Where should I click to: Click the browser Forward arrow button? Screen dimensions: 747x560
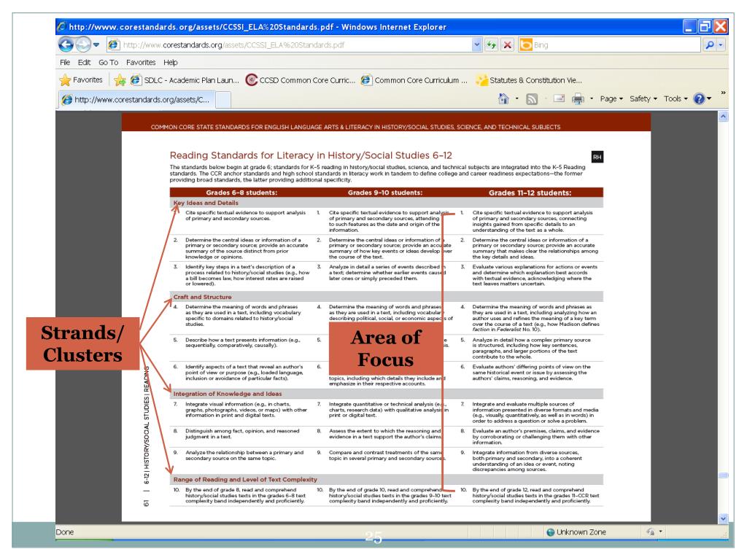[x=83, y=44]
